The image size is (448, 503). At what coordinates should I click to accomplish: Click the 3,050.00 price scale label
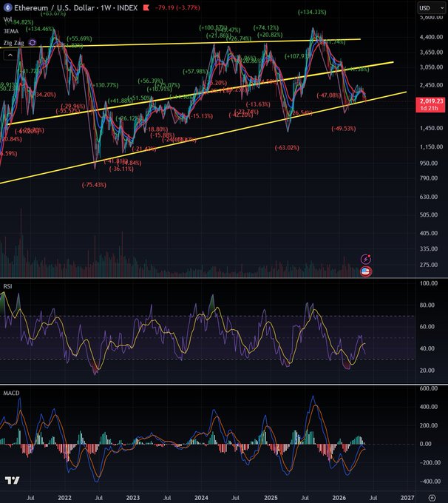coord(431,67)
